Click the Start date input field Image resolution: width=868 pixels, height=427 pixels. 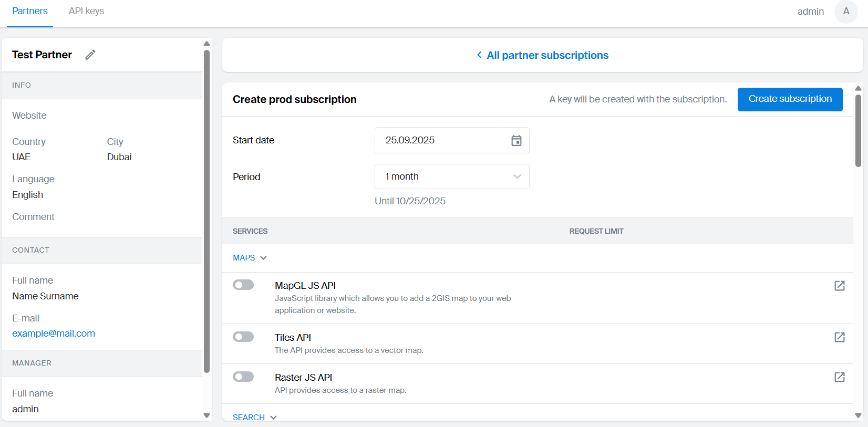point(441,140)
